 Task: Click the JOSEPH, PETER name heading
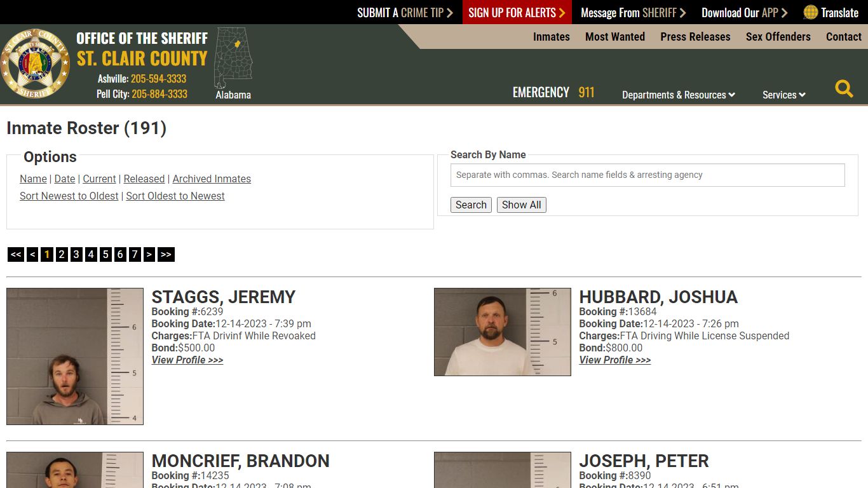click(644, 461)
